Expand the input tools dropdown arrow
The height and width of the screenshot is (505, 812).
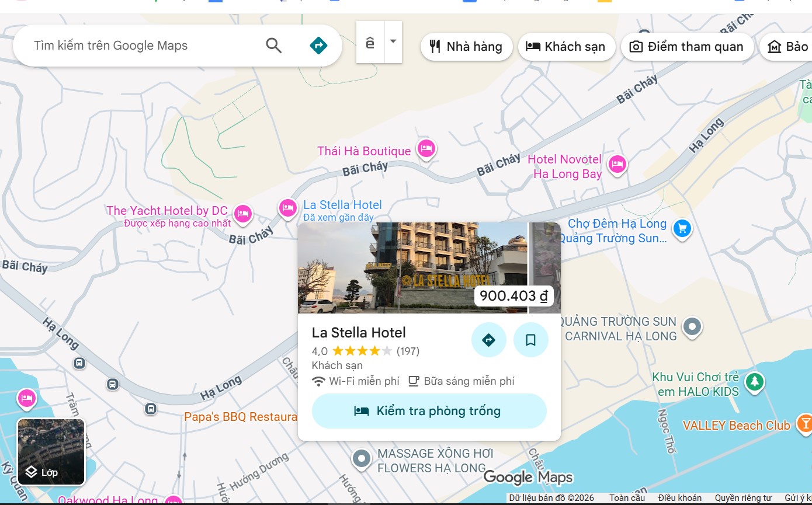393,42
